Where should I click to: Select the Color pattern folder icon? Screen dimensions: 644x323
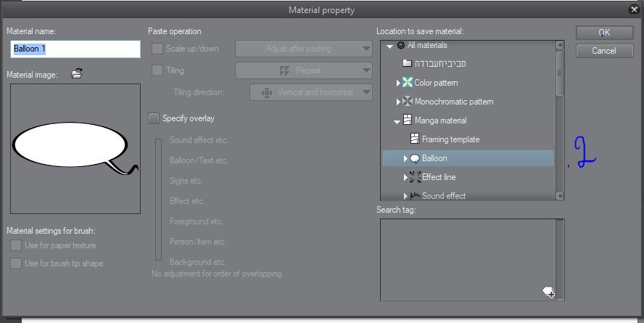pyautogui.click(x=408, y=83)
